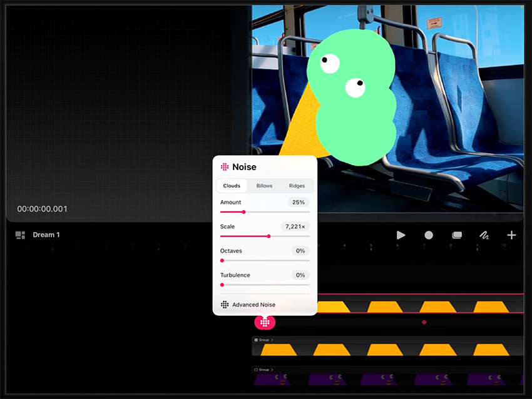This screenshot has width=532, height=399.
Task: Tap the 00:00:00.001 timecode
Action: [42, 209]
